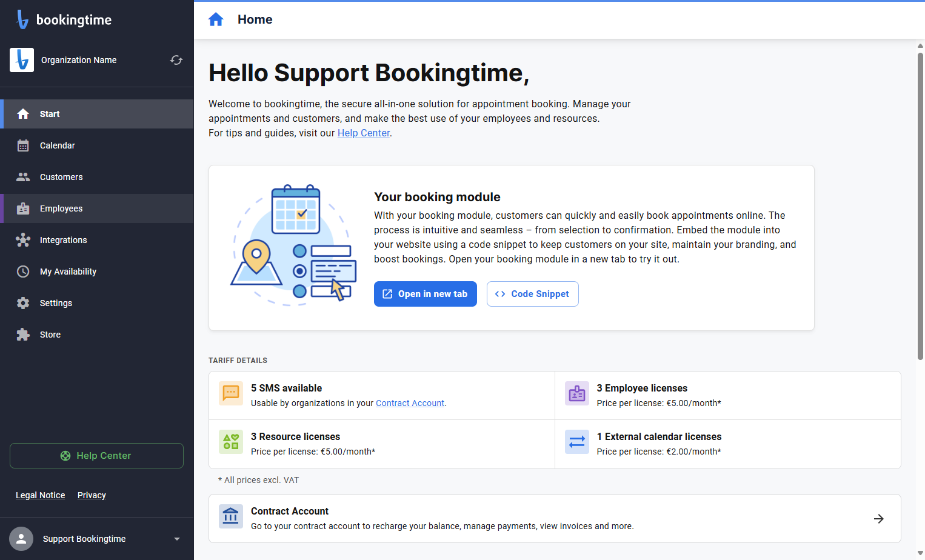Click the Contract Account bank icon
Viewport: 925px width, 560px height.
click(x=231, y=516)
